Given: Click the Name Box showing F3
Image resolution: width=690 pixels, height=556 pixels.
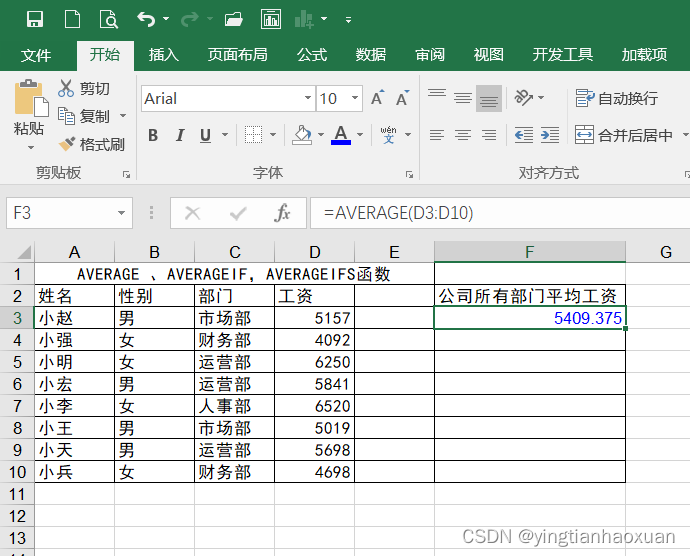Looking at the screenshot, I should pyautogui.click(x=62, y=213).
